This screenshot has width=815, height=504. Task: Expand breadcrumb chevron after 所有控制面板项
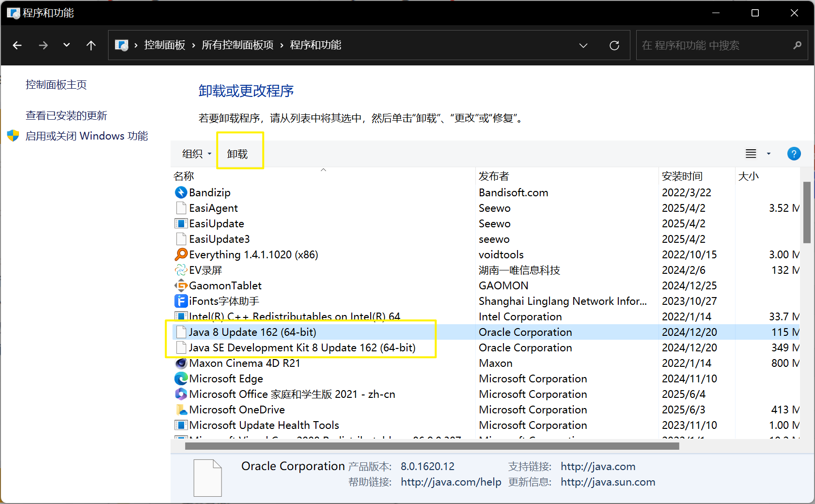click(282, 45)
